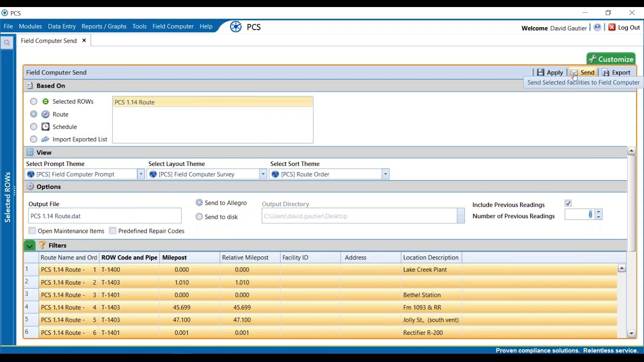Screen dimensions: 644x362
Task: Click the Customize button
Action: [611, 59]
